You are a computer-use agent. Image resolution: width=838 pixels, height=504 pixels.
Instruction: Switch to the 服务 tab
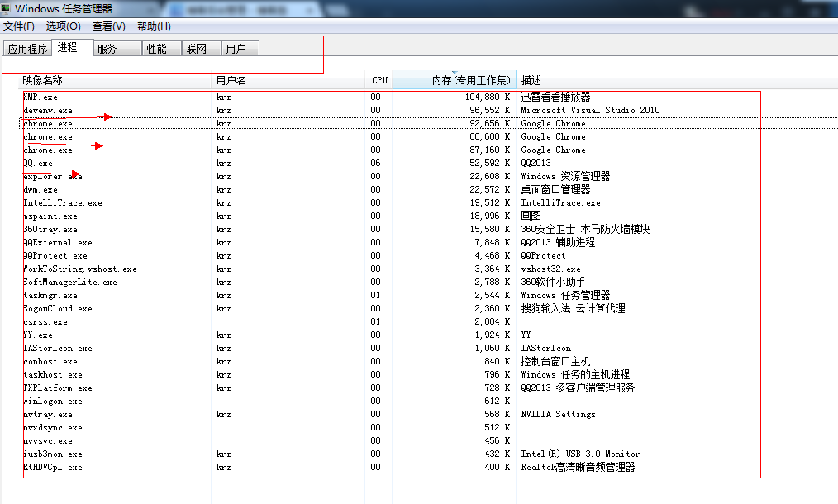point(117,49)
